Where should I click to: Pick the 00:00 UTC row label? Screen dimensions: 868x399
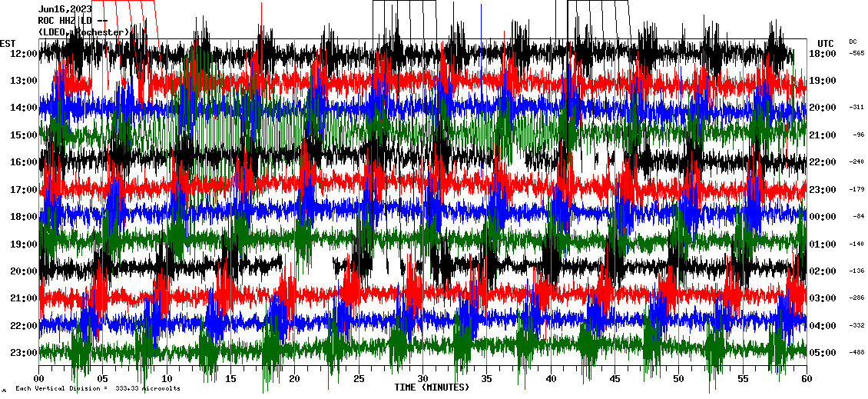click(823, 217)
